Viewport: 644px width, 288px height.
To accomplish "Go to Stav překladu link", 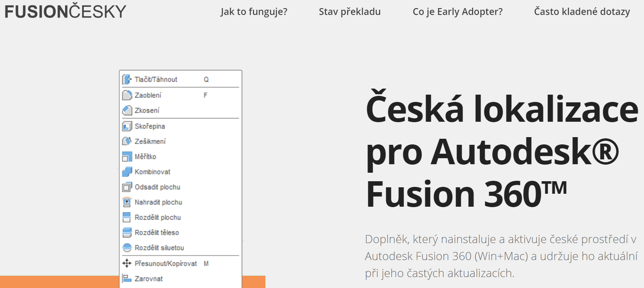I will 350,12.
